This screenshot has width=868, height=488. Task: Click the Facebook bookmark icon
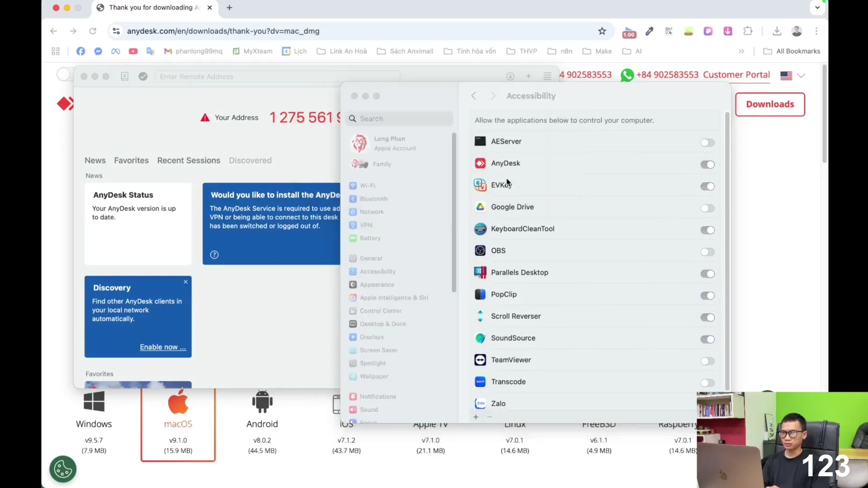click(x=80, y=51)
